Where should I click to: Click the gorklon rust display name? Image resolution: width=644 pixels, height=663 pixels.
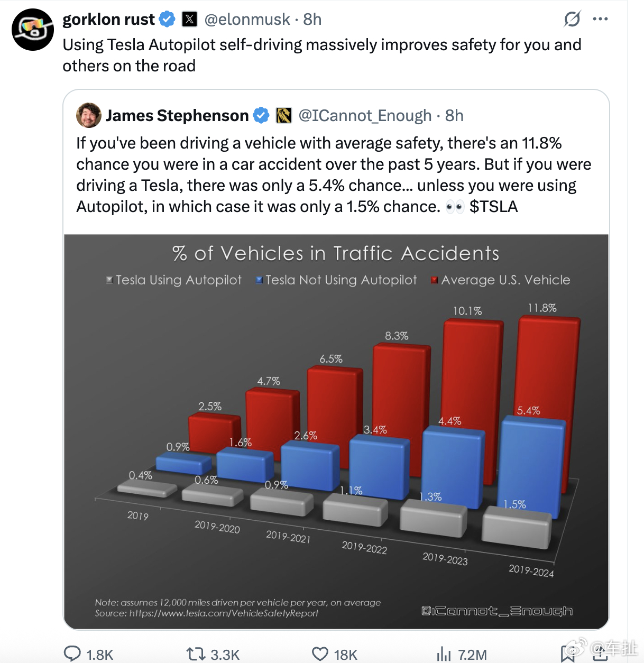pyautogui.click(x=108, y=20)
